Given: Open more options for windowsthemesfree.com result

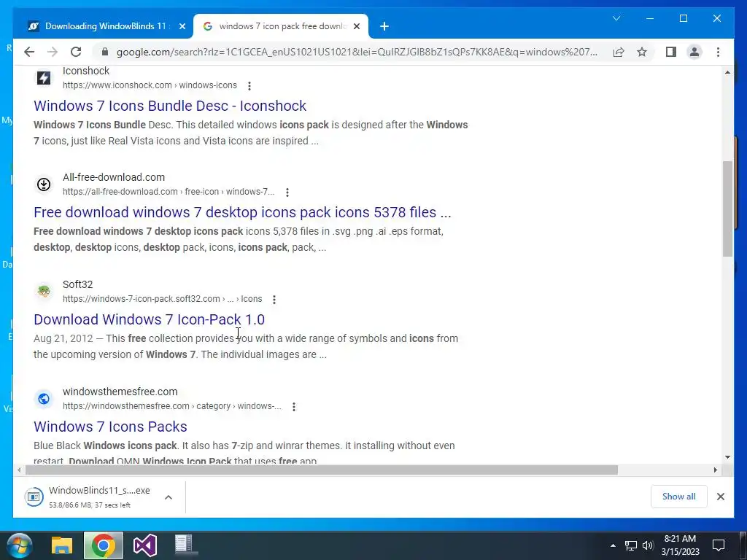Looking at the screenshot, I should click(294, 407).
